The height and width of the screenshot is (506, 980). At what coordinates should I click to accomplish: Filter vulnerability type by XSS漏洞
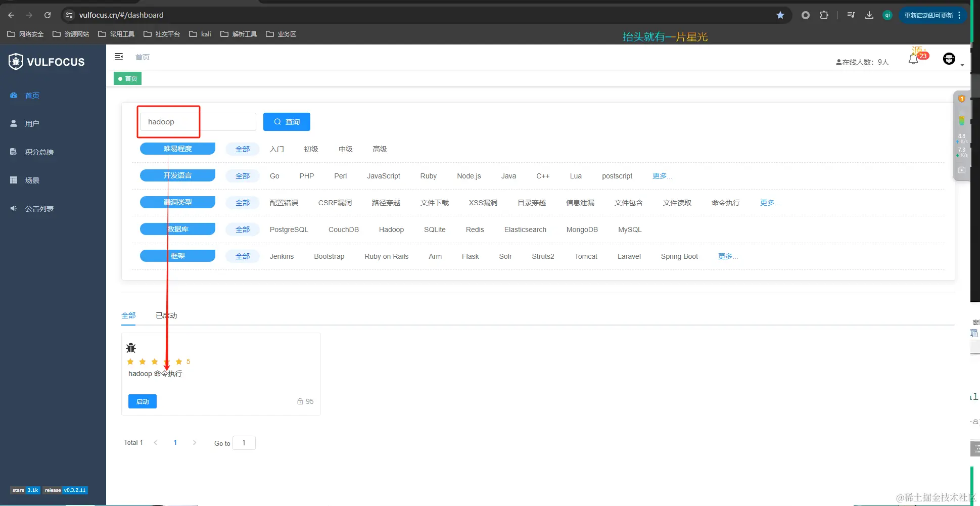pos(483,203)
